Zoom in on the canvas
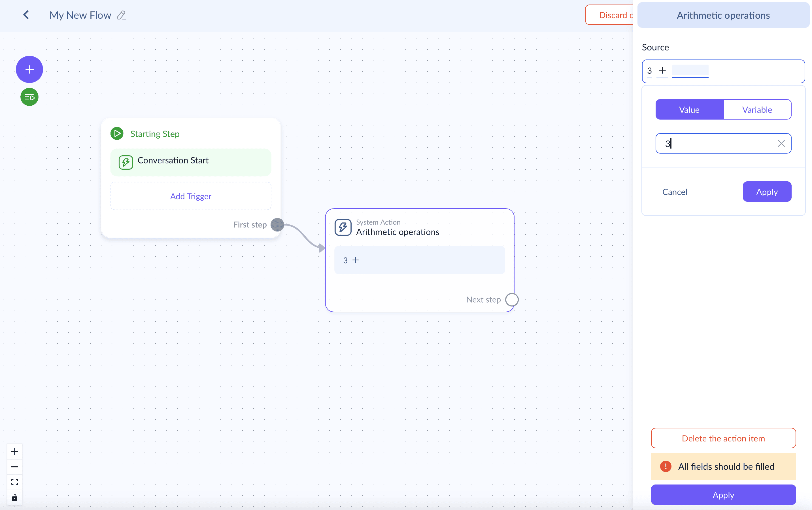Viewport: 812px width, 510px height. point(14,451)
